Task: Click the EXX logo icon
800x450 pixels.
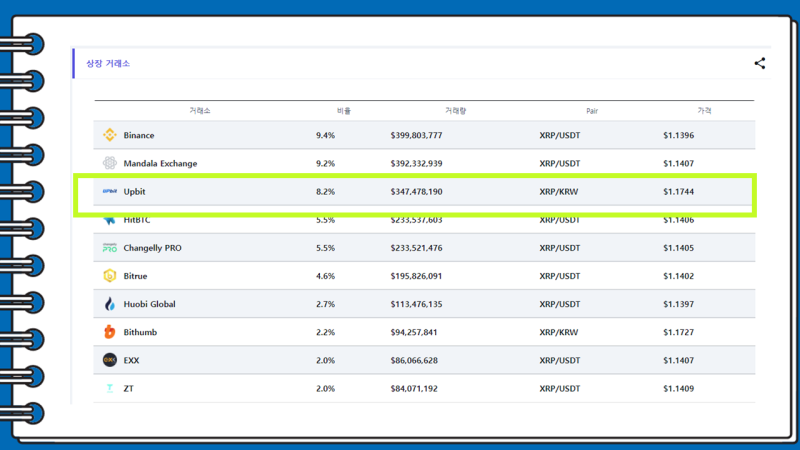Action: (x=110, y=360)
